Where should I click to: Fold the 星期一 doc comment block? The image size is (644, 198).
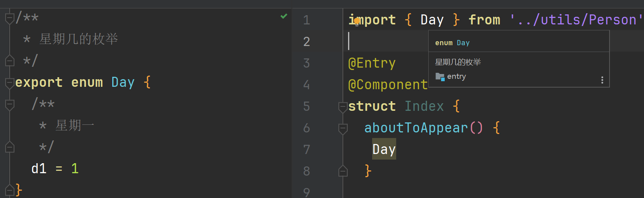tap(10, 104)
